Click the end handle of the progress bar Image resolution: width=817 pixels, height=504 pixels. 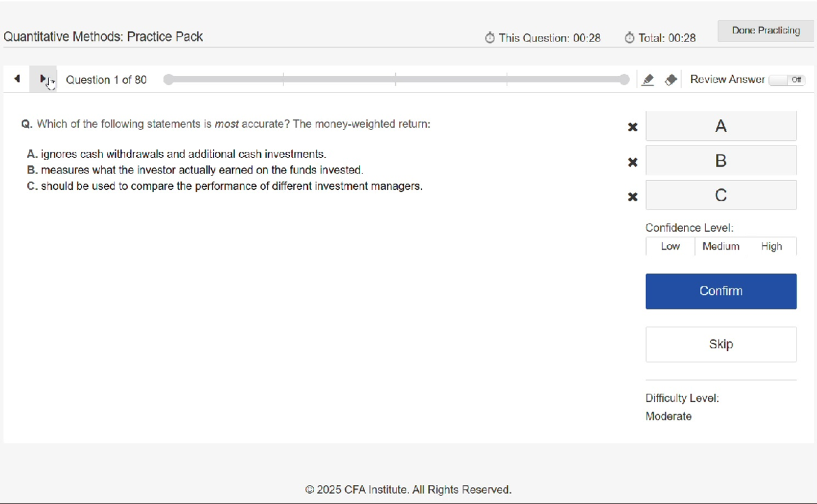pyautogui.click(x=624, y=80)
